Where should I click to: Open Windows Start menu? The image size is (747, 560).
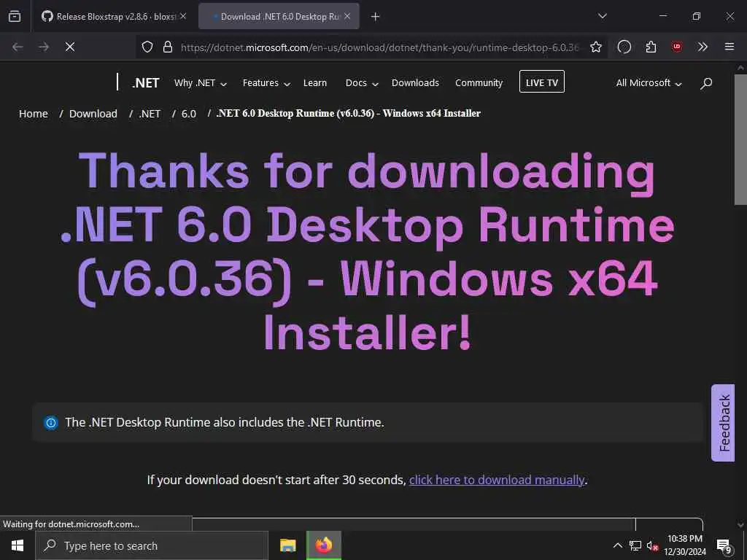coord(18,545)
